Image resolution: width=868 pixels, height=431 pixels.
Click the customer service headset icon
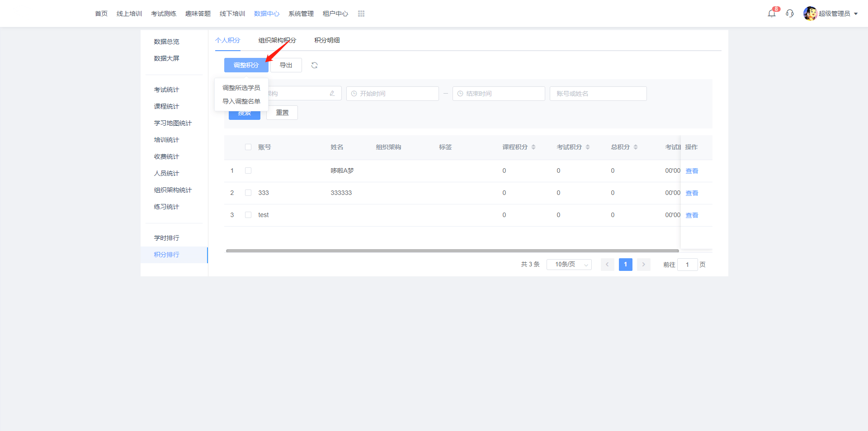click(790, 14)
